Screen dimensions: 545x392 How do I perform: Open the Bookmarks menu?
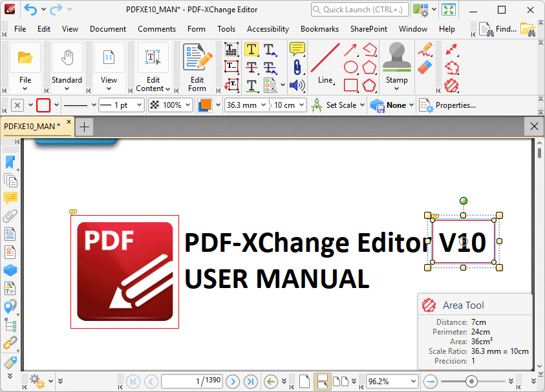coord(319,29)
